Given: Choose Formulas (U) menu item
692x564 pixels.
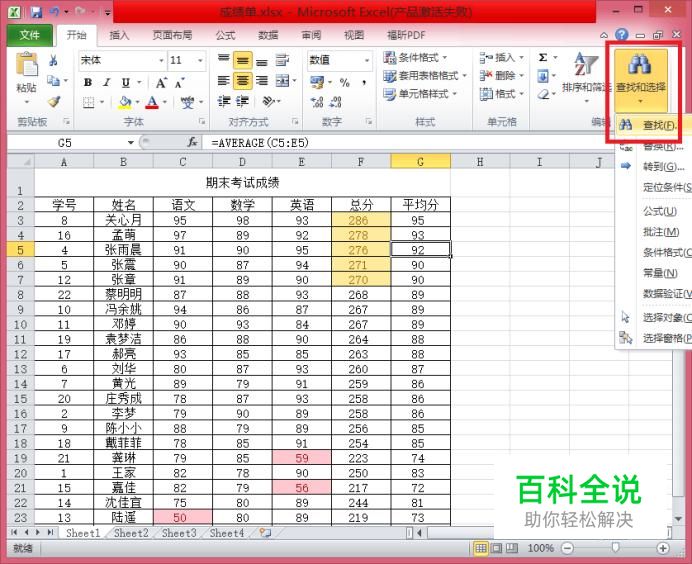Looking at the screenshot, I should 654,211.
